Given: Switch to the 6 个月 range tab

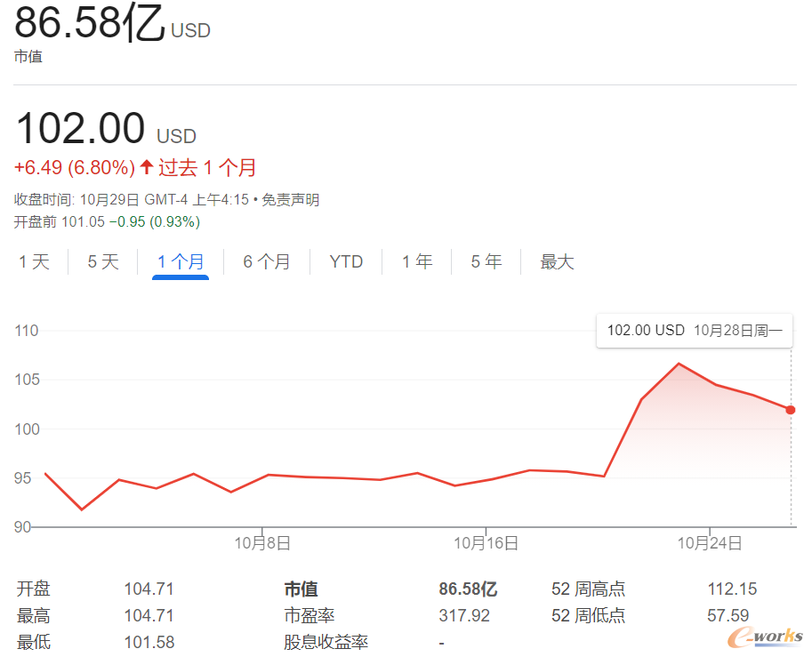Looking at the screenshot, I should [267, 262].
